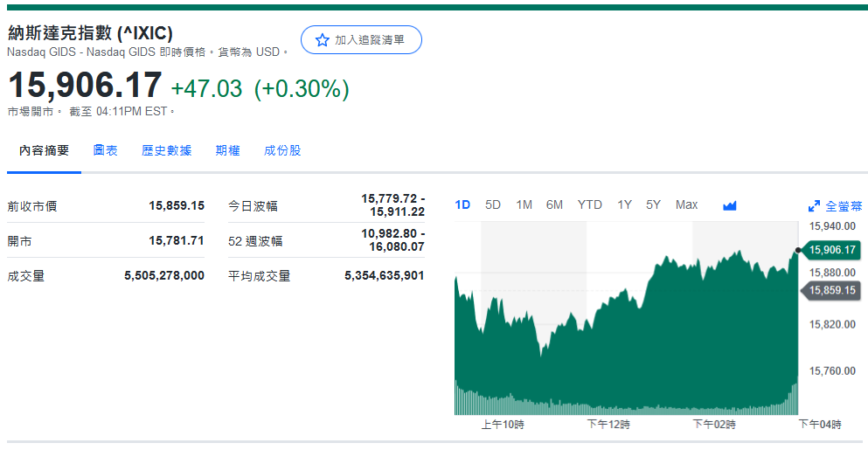This screenshot has height=450, width=868.
Task: Switch chart type using area chart icon
Action: click(x=730, y=205)
